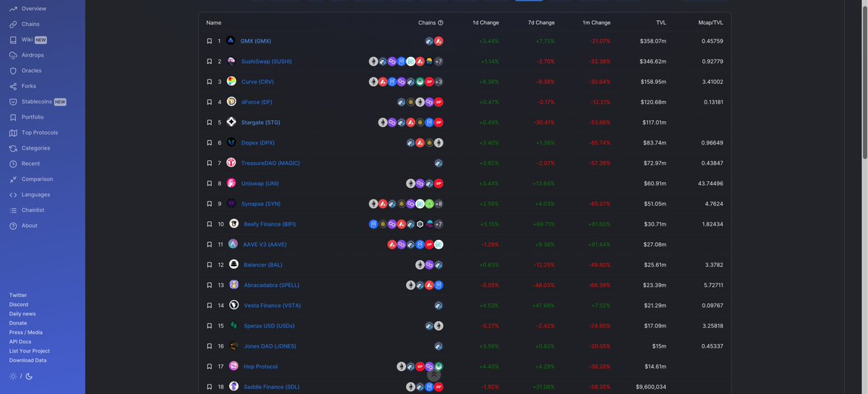This screenshot has width=868, height=394.
Task: Open the Hop Protocol link
Action: tap(260, 367)
